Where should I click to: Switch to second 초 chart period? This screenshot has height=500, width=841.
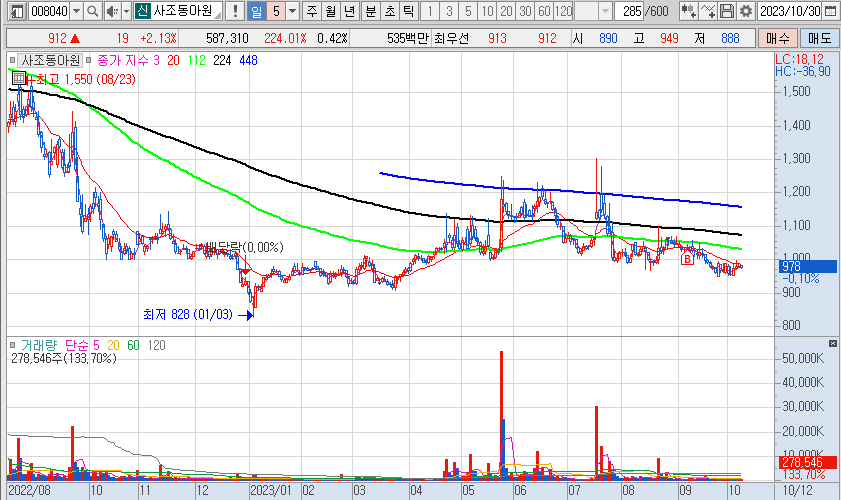click(390, 11)
